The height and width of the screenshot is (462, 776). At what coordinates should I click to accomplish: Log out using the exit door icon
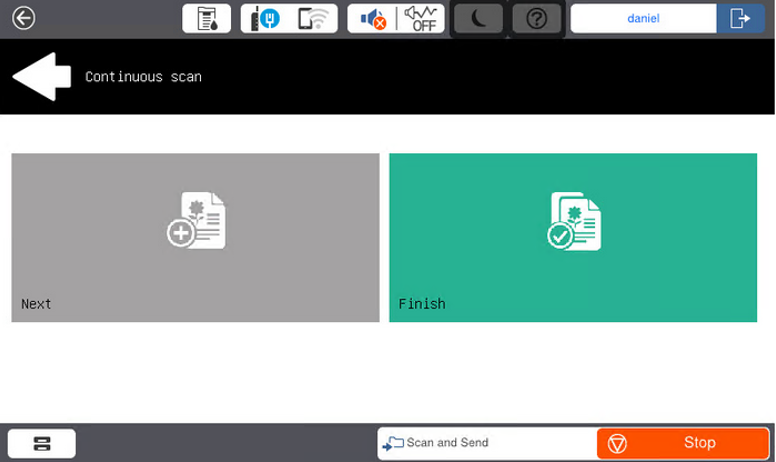[x=741, y=18]
